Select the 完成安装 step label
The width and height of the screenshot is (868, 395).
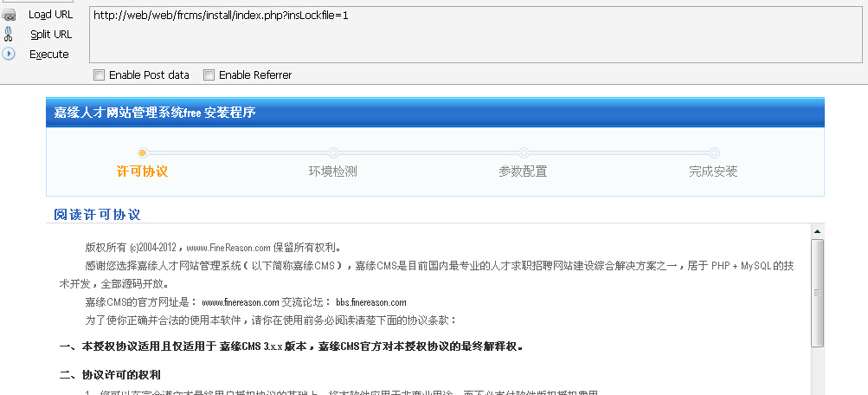(713, 172)
